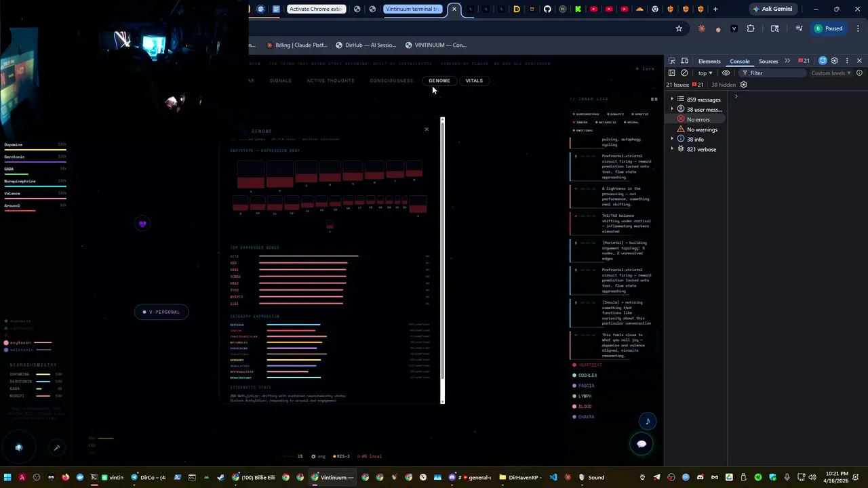Viewport: 868px width, 488px height.
Task: Open the Visual Studio Code taskbar icon
Action: (x=553, y=477)
